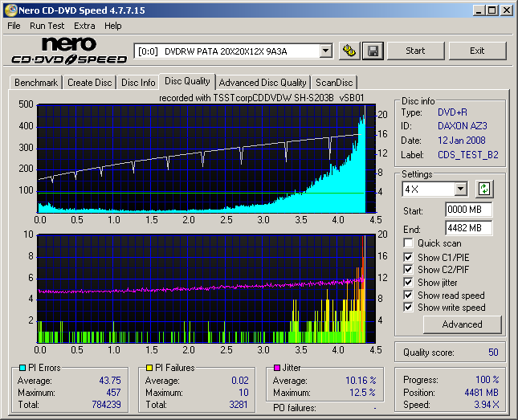Click the Exit button
518x420 pixels.
coord(477,51)
